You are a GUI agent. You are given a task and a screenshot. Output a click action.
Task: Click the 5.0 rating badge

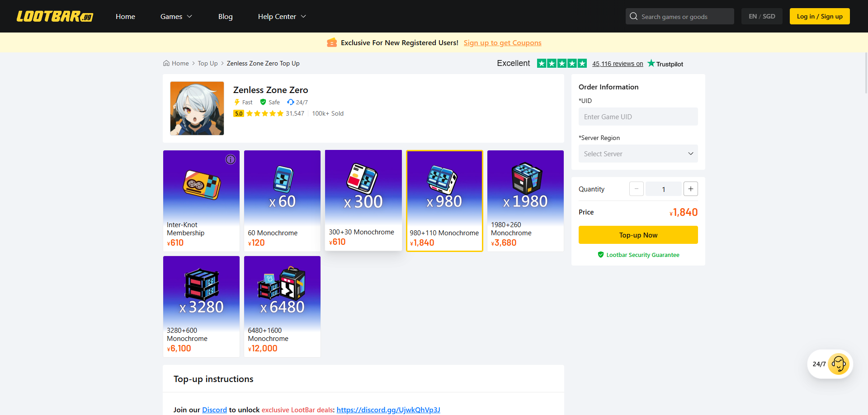pyautogui.click(x=239, y=113)
